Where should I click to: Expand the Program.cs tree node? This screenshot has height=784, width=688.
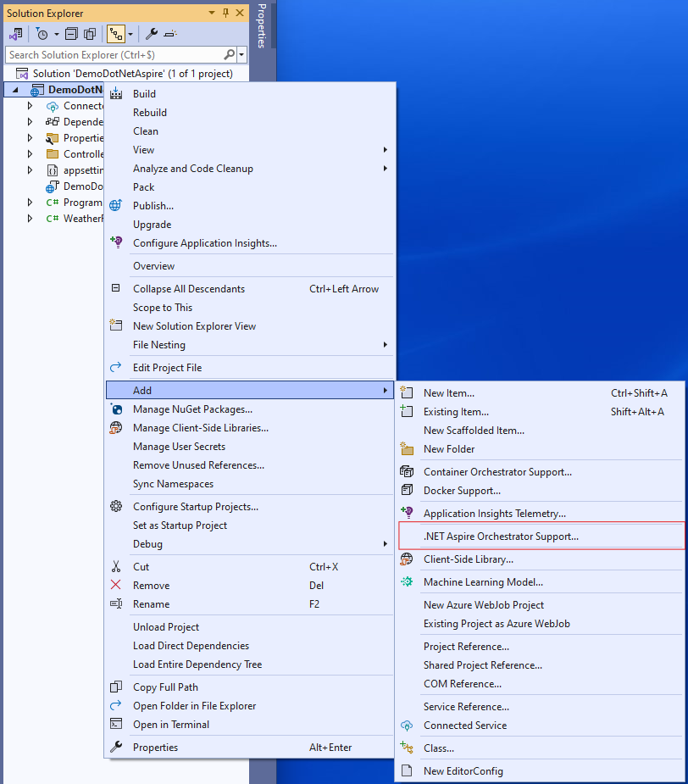point(30,203)
